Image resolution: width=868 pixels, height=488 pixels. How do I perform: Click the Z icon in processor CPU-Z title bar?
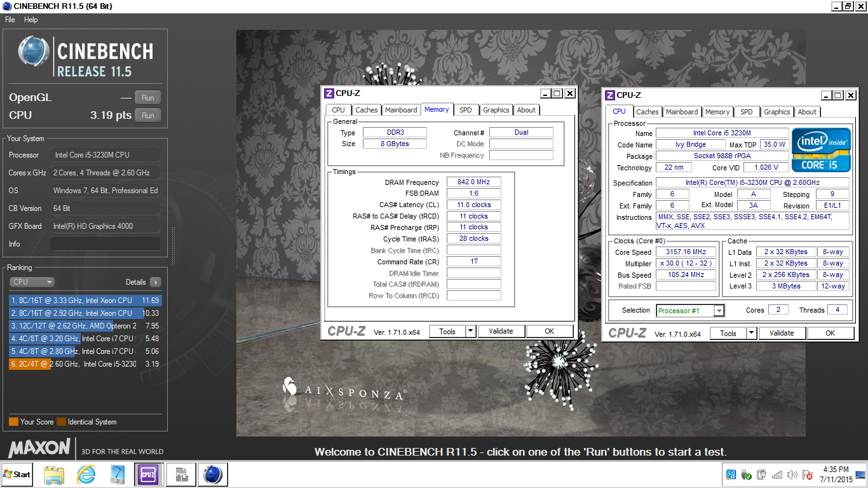pyautogui.click(x=610, y=95)
